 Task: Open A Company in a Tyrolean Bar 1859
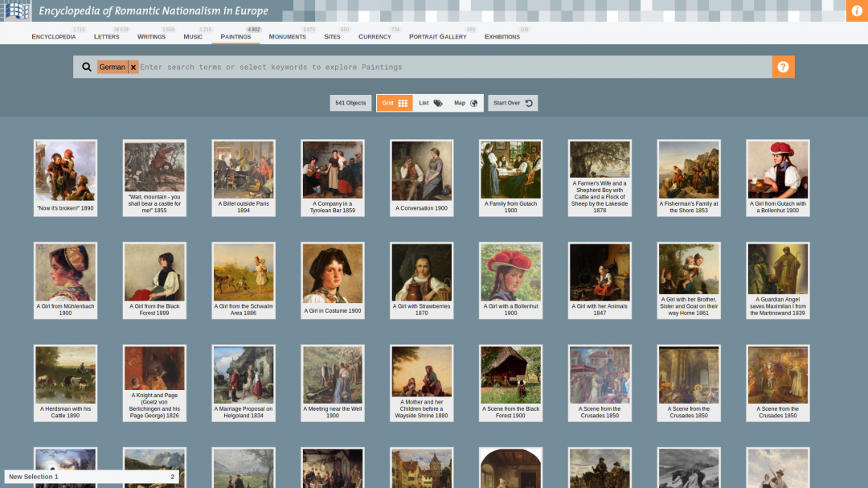point(333,178)
